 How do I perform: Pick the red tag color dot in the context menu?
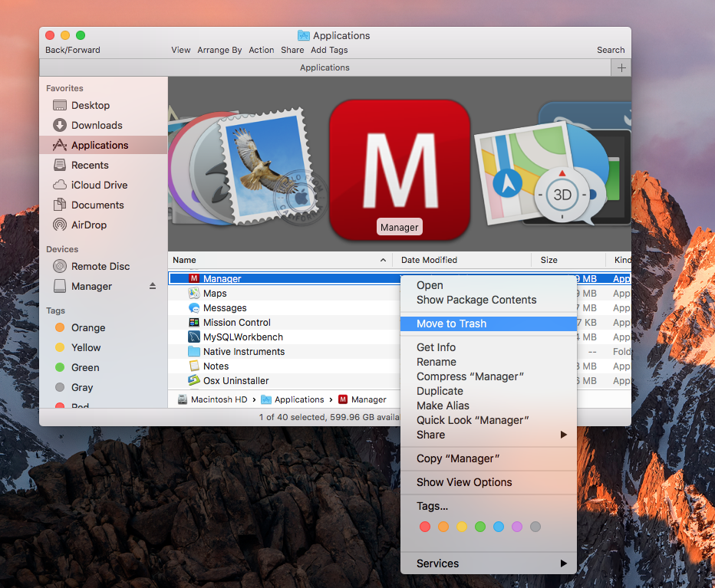(x=424, y=527)
